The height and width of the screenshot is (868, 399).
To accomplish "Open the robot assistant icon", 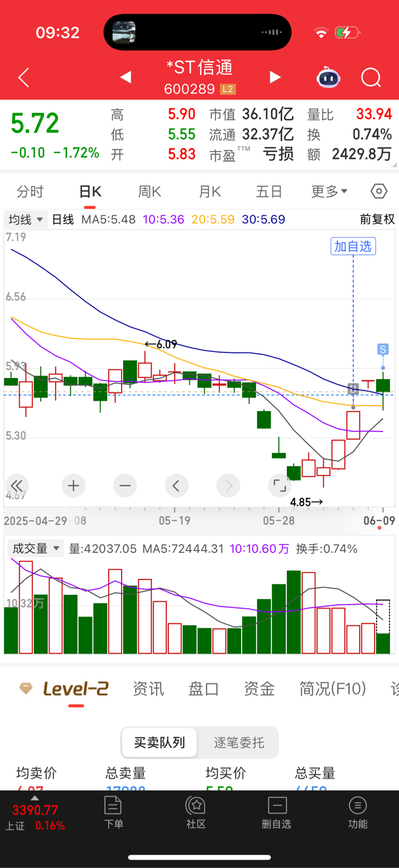I will coord(328,78).
